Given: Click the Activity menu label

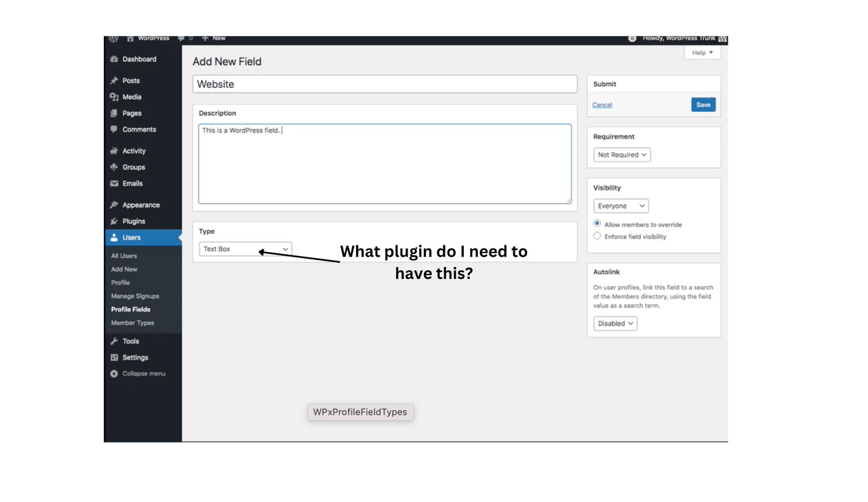Looking at the screenshot, I should point(134,151).
